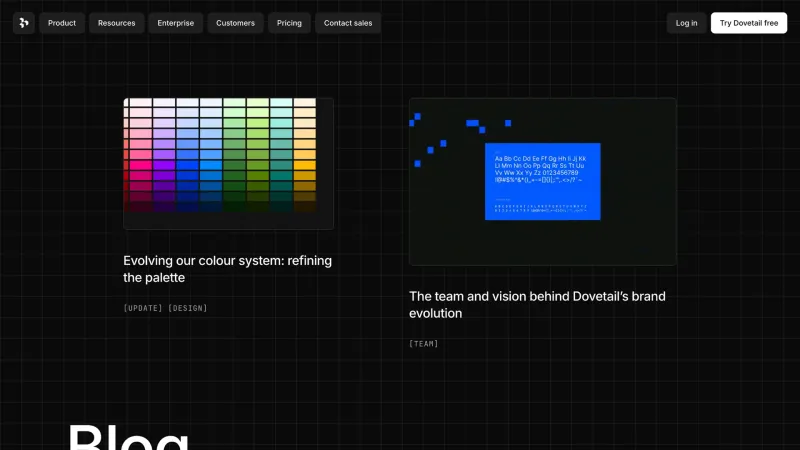Click the [UPDATE] tag
800x450 pixels.
(x=143, y=308)
